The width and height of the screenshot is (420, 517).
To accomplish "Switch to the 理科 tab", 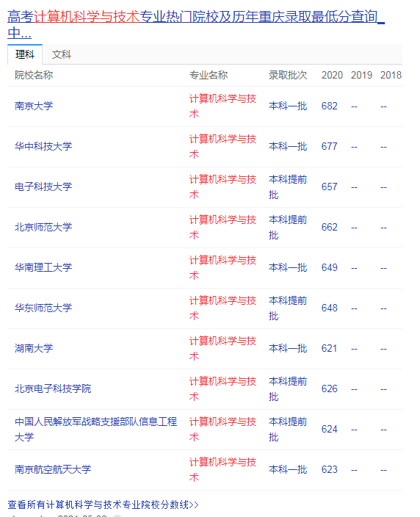I will pyautogui.click(x=25, y=54).
